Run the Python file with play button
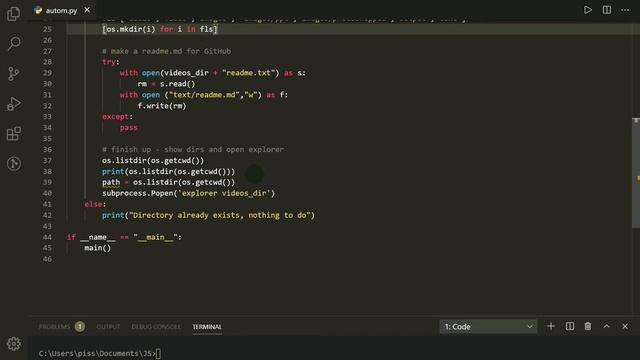The width and height of the screenshot is (640, 360). click(588, 10)
